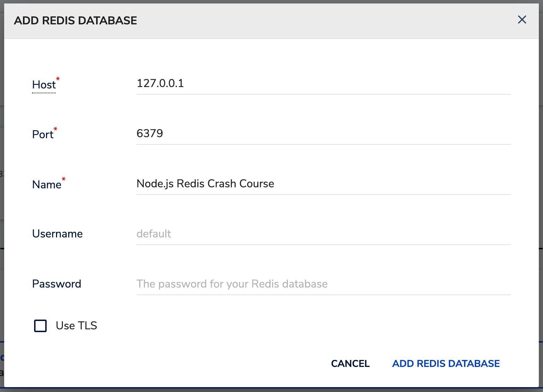
Task: Click the Name field label
Action: [x=47, y=185]
